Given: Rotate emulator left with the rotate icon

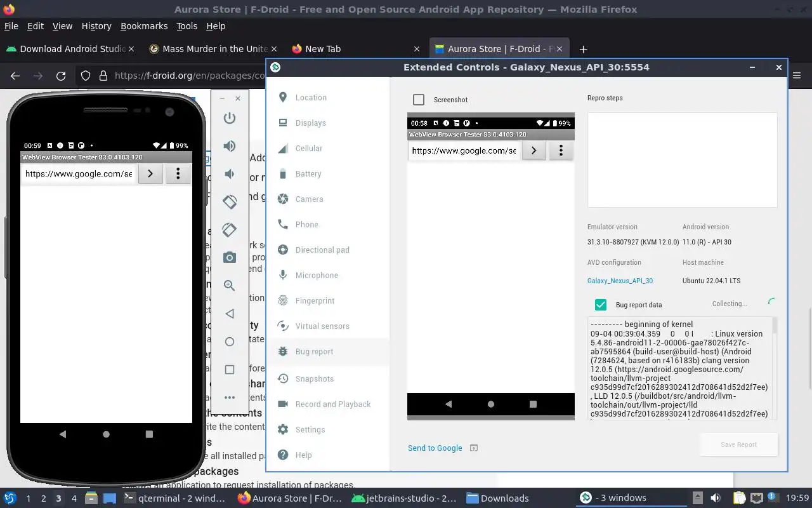Looking at the screenshot, I should click(230, 202).
